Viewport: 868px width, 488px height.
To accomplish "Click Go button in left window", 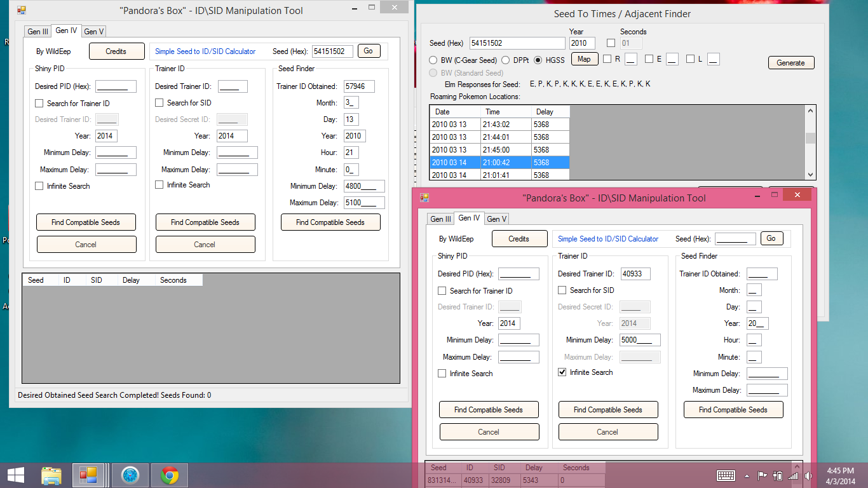I will pyautogui.click(x=369, y=51).
